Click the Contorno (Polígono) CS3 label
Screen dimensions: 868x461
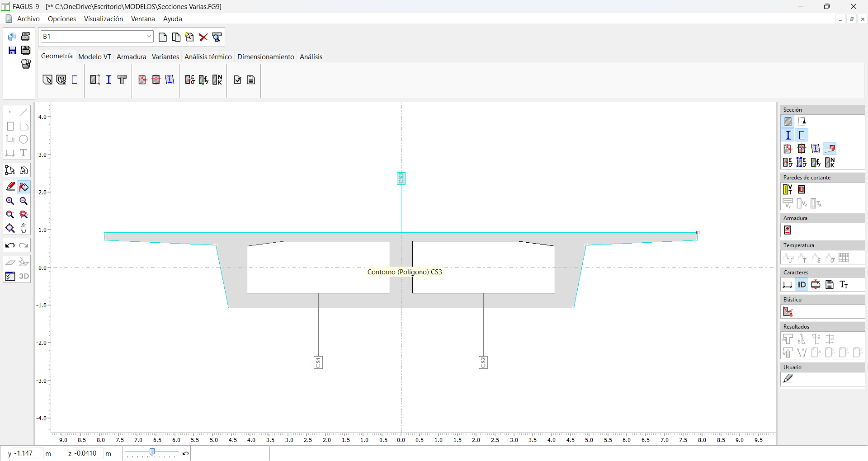[x=404, y=272]
